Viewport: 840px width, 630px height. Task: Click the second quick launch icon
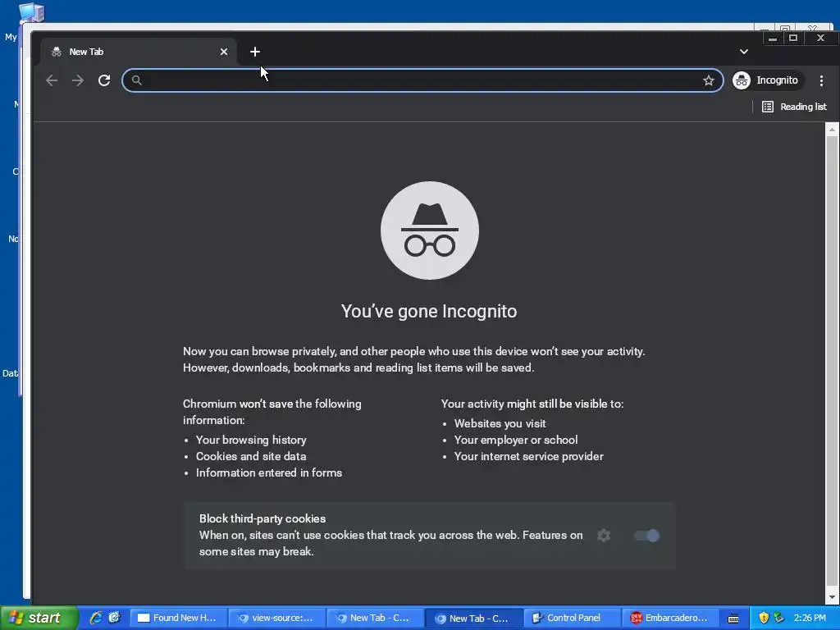coord(114,618)
